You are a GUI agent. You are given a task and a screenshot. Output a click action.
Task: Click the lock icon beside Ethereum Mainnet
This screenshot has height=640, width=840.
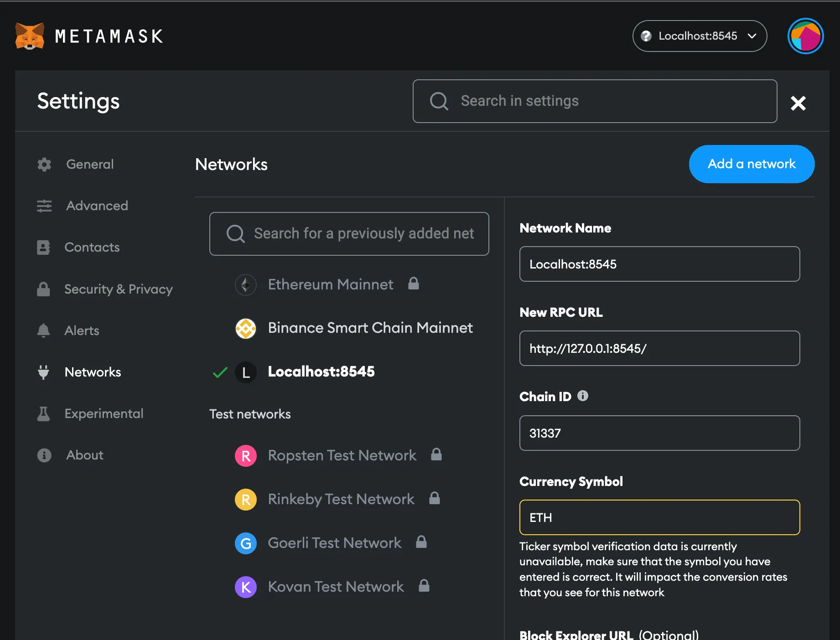tap(414, 284)
